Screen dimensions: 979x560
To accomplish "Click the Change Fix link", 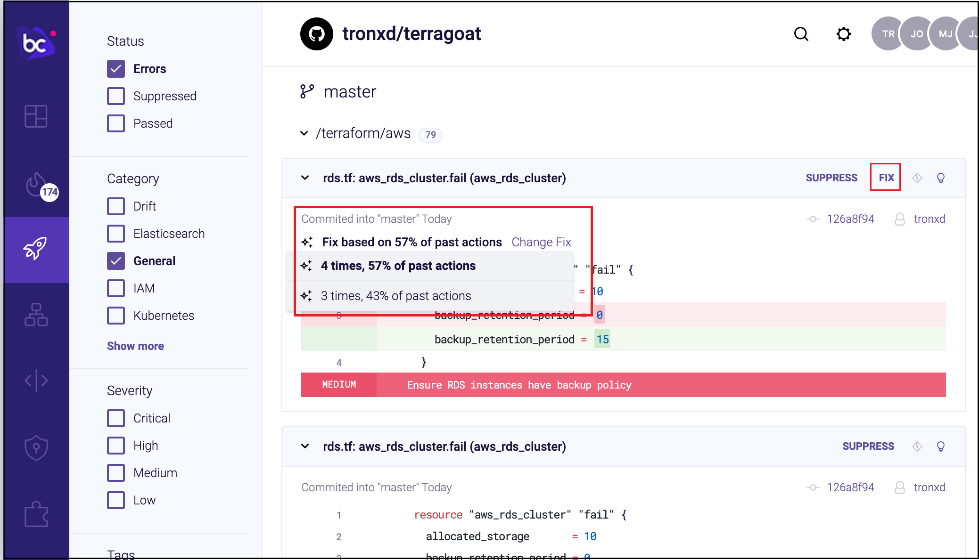I will (541, 242).
